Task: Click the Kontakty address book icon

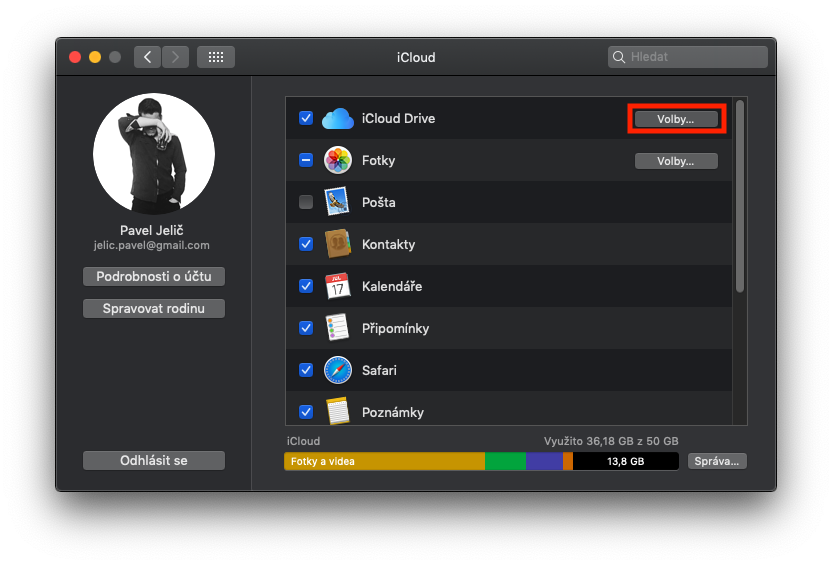Action: 337,244
